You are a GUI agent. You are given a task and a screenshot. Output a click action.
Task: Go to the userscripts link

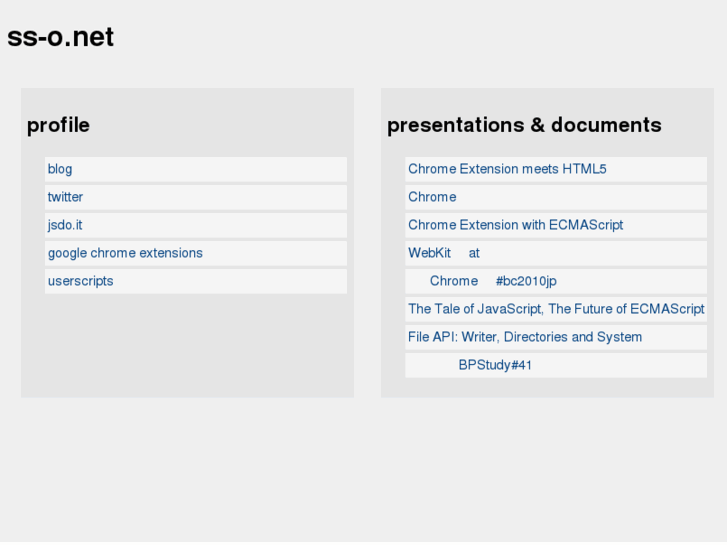(80, 281)
